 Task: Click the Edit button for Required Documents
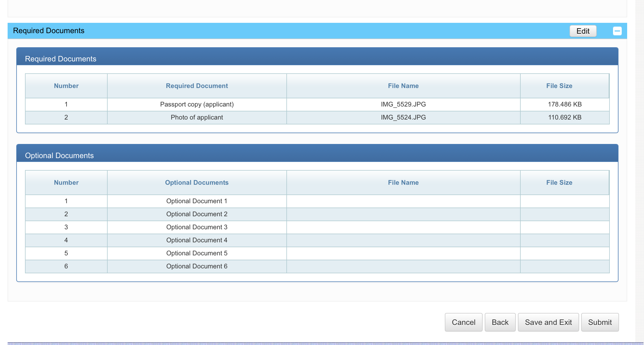coord(583,31)
